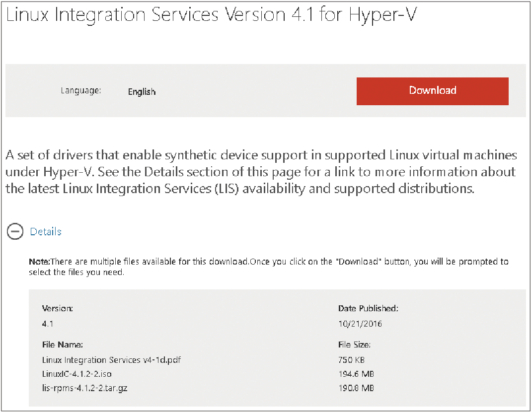Click the version value 4.1
The image size is (532, 413).
coord(48,324)
